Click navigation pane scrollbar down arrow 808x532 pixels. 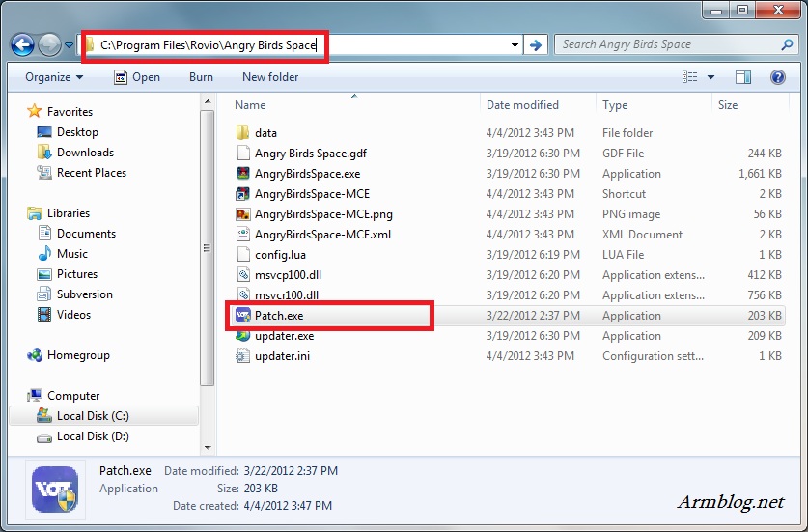coord(208,447)
